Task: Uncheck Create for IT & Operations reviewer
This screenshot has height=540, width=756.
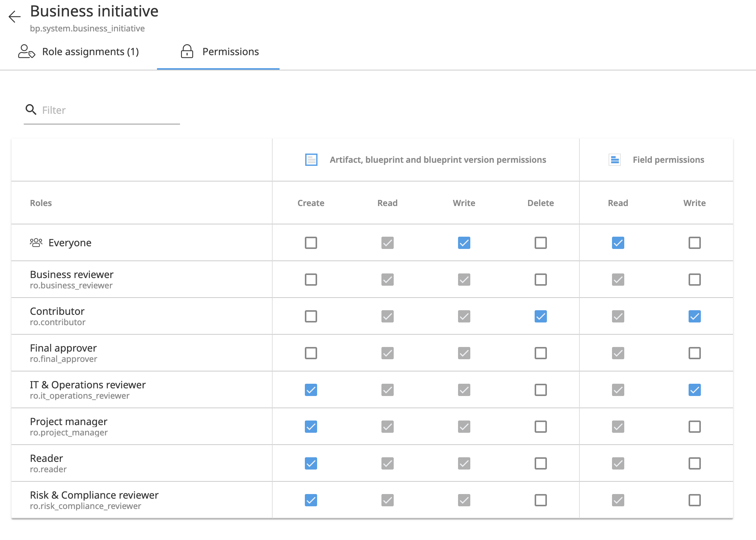Action: pos(311,390)
